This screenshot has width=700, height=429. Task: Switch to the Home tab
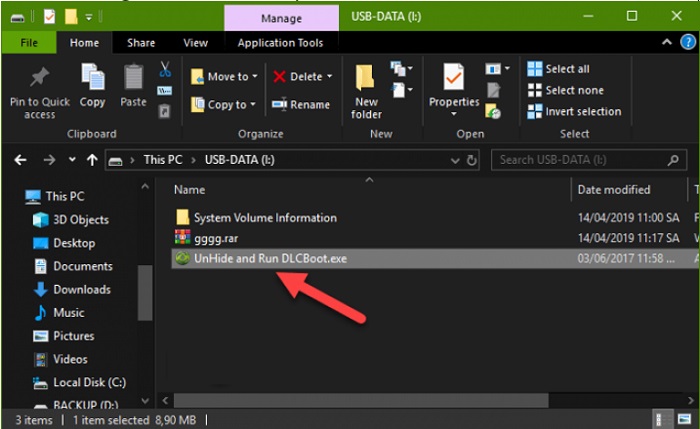[x=84, y=43]
